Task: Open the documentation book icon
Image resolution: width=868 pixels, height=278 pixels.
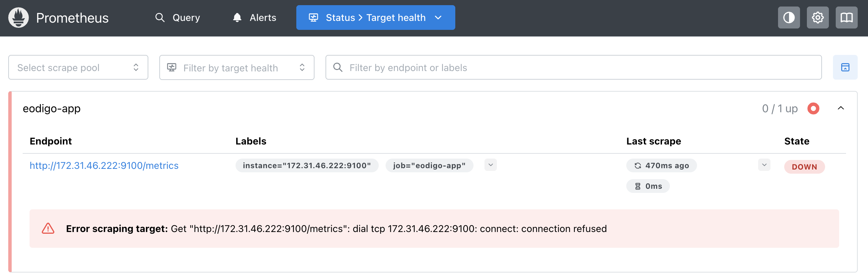Action: coord(846,18)
